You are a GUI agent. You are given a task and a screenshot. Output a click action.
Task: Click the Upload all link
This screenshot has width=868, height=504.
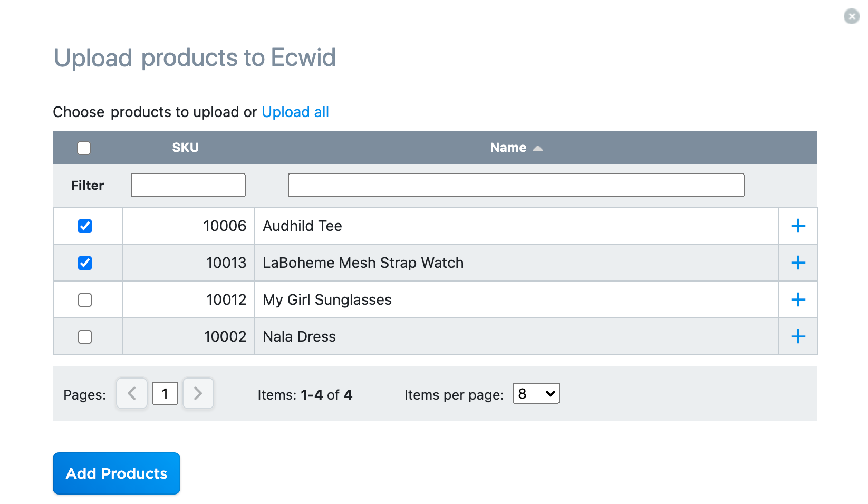coord(295,112)
